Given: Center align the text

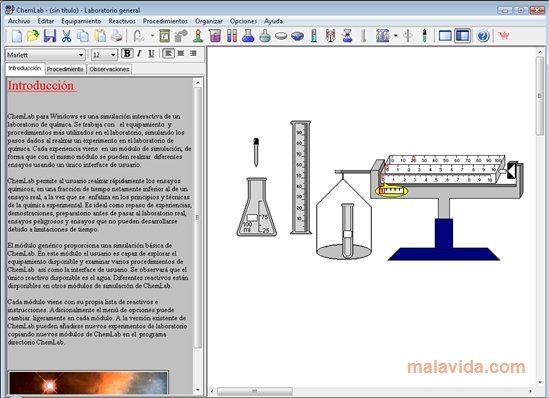Looking at the screenshot, I should coord(181,54).
